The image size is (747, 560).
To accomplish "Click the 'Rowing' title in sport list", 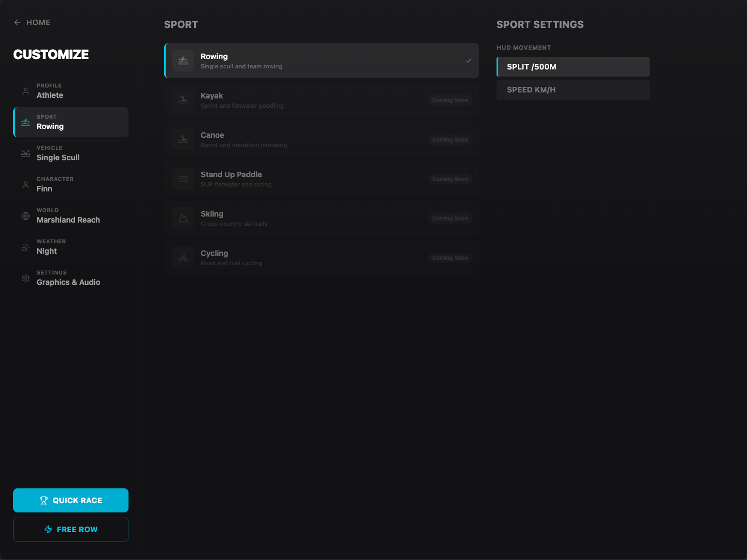I will [x=214, y=56].
